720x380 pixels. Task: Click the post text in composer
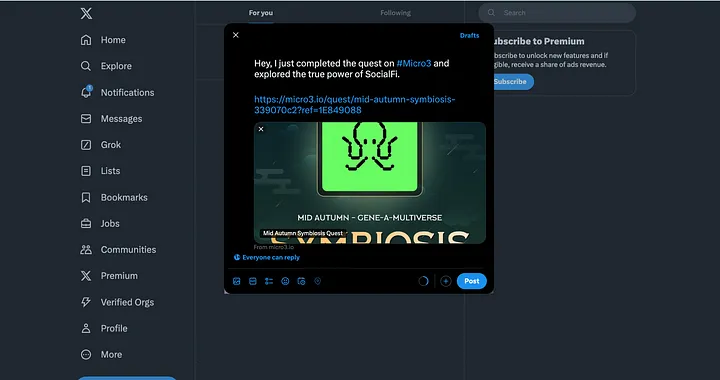[x=352, y=68]
